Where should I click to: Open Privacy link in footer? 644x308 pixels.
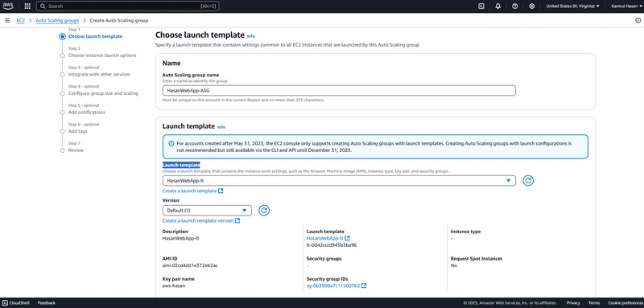[x=573, y=303]
